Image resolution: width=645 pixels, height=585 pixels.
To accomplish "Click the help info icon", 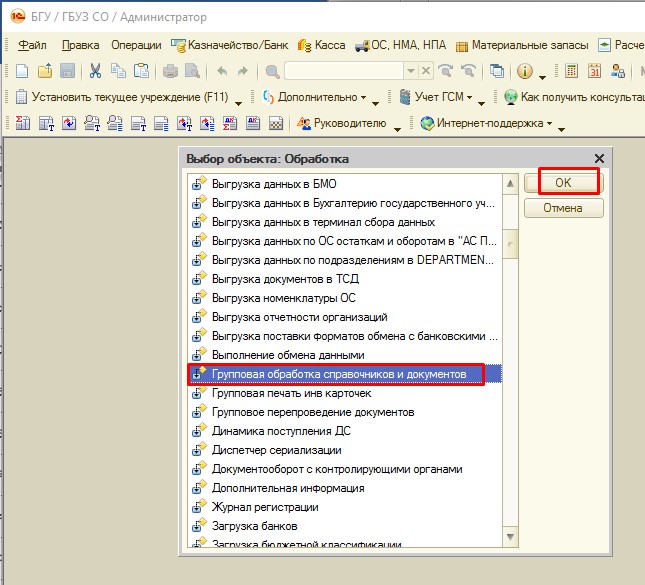I will (x=524, y=71).
